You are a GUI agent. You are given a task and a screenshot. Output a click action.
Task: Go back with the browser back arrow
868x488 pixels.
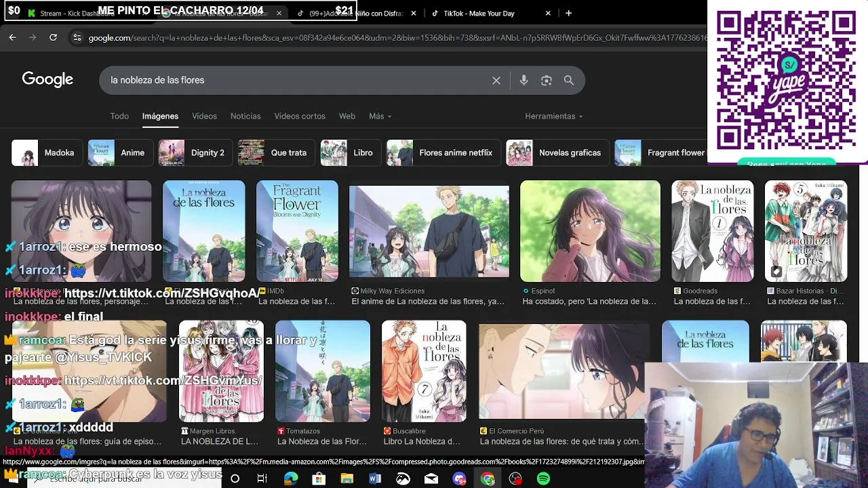(12, 38)
